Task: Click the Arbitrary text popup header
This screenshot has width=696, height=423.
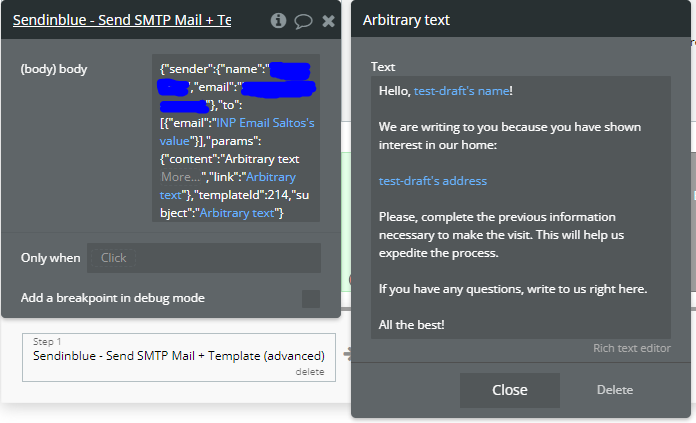Action: click(x=500, y=20)
